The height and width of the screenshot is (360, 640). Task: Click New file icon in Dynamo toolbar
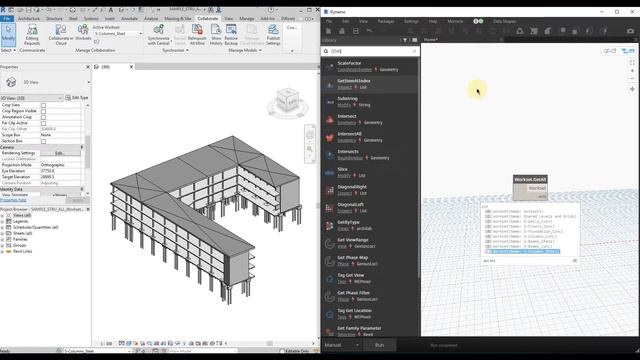coord(328,31)
